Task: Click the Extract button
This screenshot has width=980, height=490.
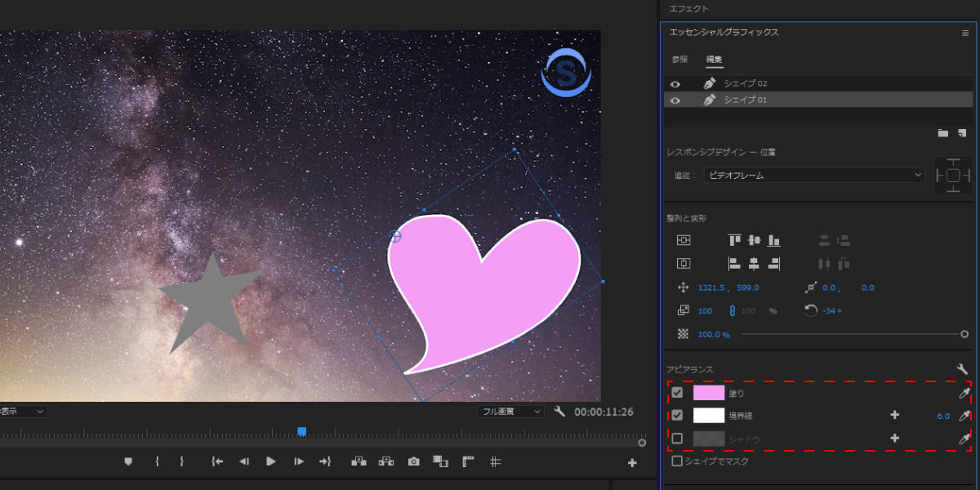Action: click(386, 461)
